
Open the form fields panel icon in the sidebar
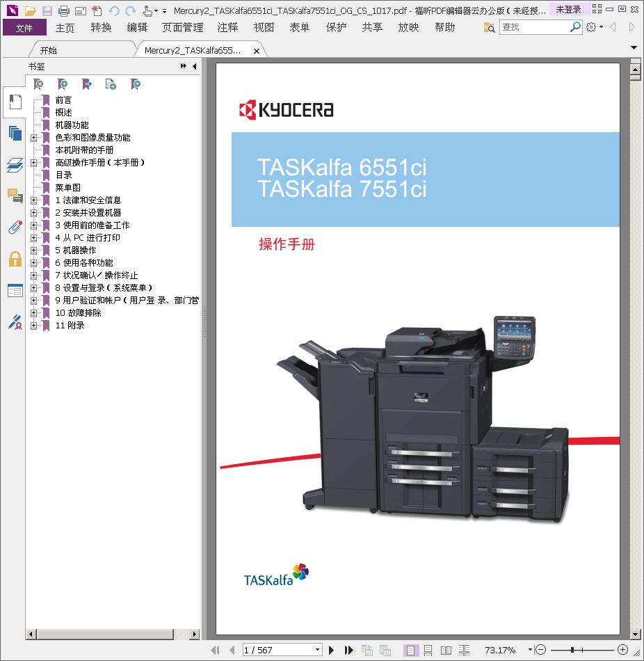pyautogui.click(x=15, y=290)
